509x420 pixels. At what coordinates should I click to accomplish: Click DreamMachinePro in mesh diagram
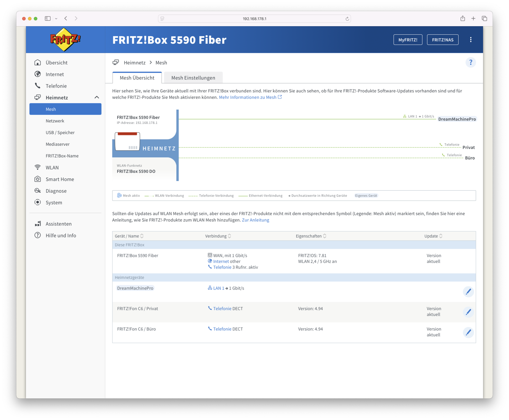click(x=457, y=119)
